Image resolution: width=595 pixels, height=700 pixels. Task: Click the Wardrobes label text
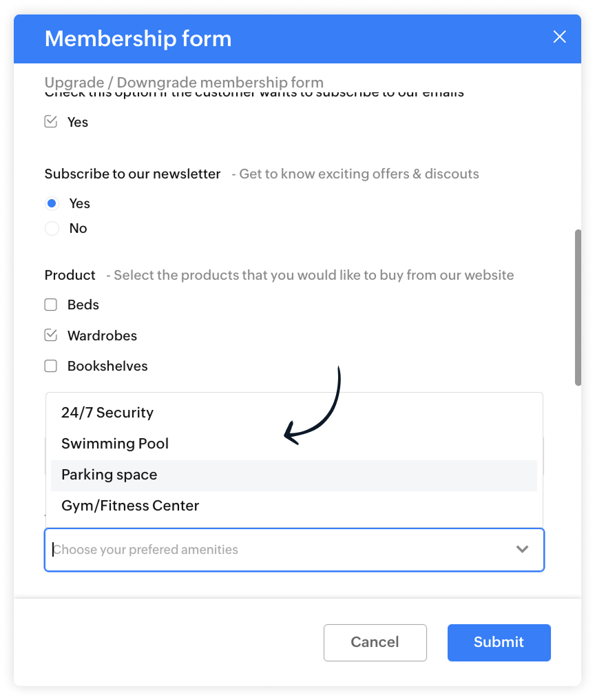coord(102,336)
